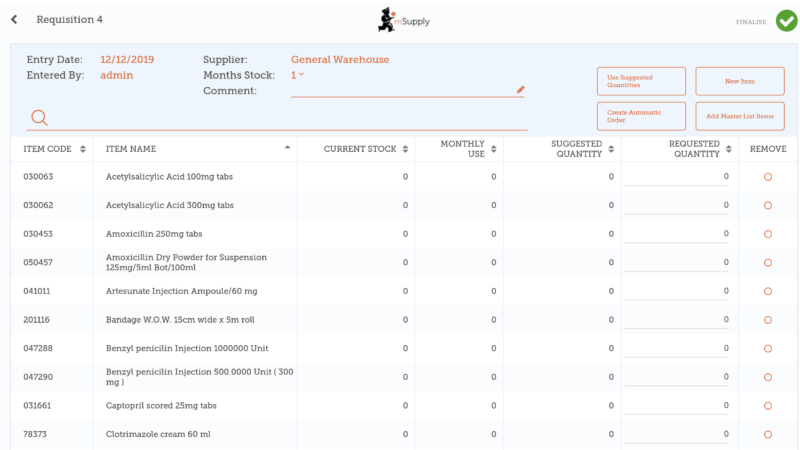Click the back arrow next to Requisition 4
Screen dimensions: 800x450
pos(14,20)
